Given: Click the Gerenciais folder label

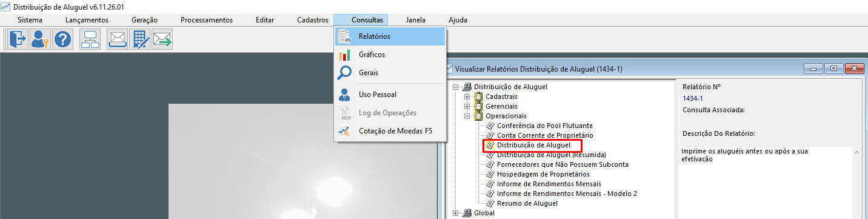Looking at the screenshot, I should click(502, 106).
